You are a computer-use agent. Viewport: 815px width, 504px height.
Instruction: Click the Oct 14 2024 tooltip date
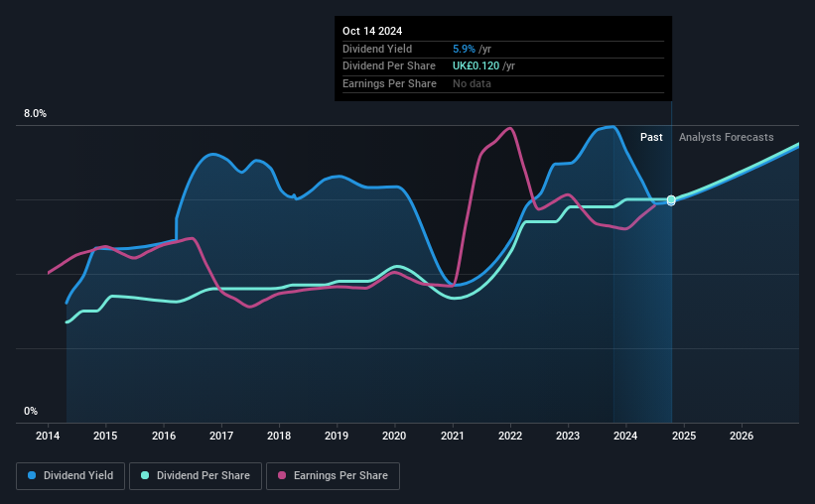[372, 31]
